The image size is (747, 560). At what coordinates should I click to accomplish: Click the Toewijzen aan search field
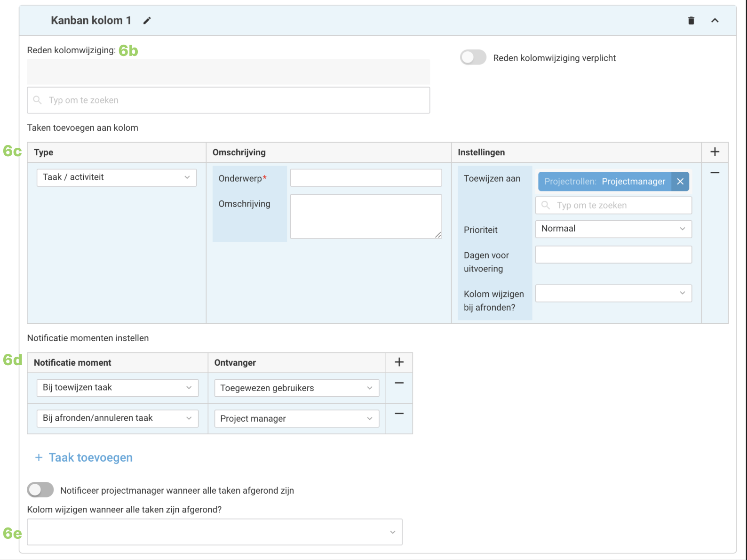pos(614,206)
